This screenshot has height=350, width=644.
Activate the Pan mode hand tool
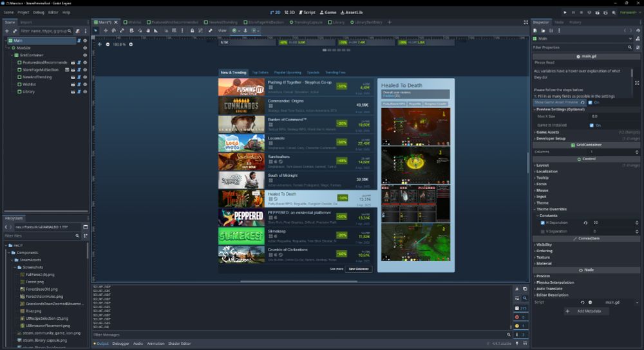click(148, 30)
